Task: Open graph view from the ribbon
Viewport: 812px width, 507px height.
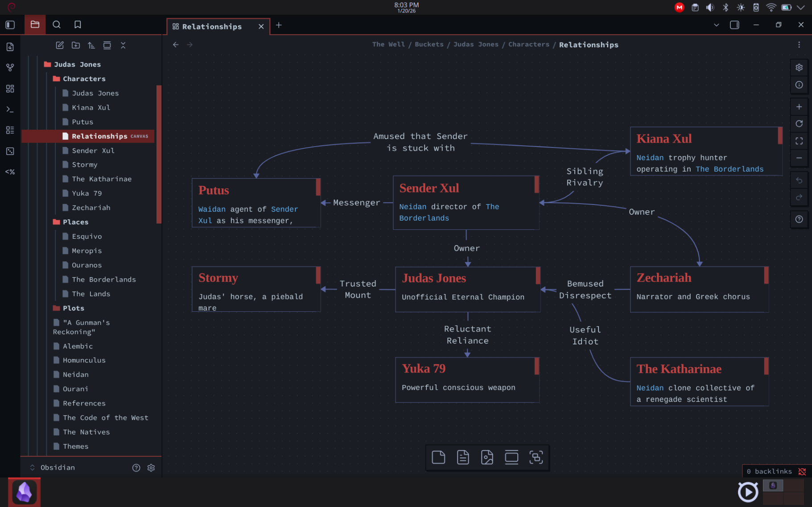Action: 10,67
